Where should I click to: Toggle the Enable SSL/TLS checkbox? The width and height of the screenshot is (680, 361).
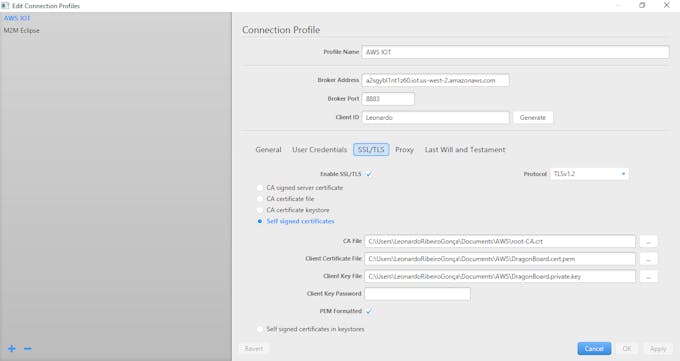(369, 174)
